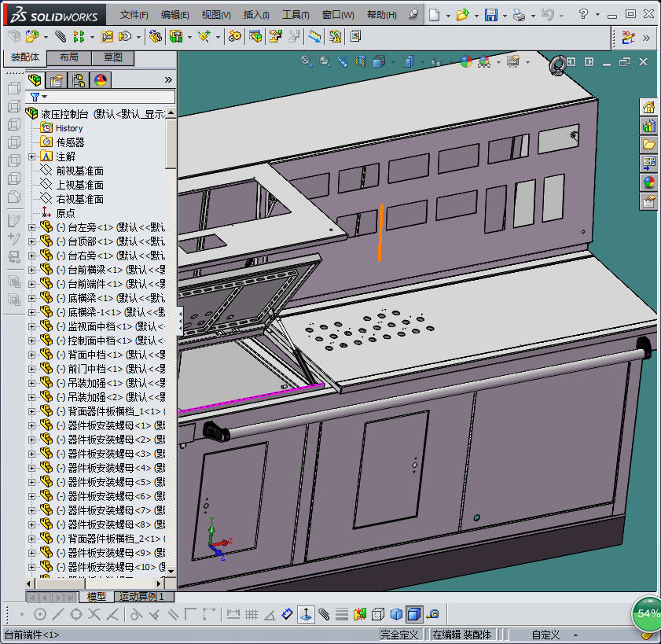Open the 工具(T) menu
Viewport: 661px width, 644px height.
tap(296, 15)
